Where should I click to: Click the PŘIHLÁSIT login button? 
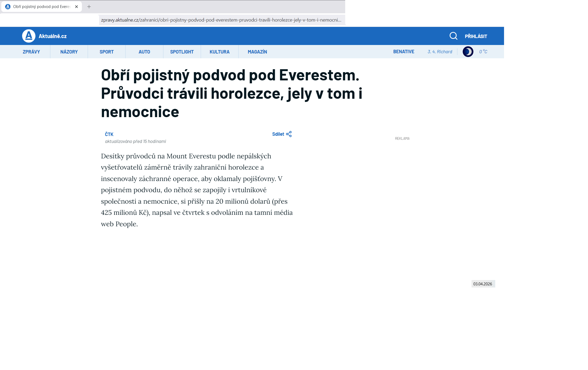(x=476, y=36)
